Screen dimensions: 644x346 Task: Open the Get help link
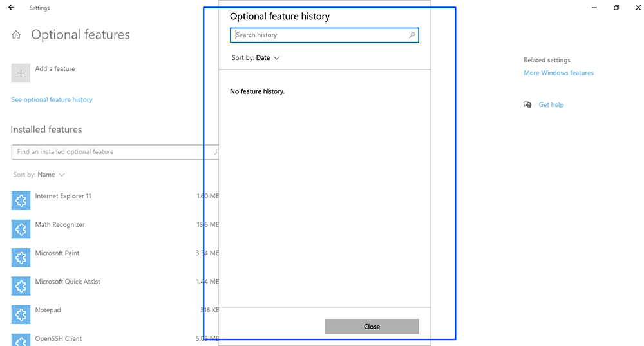[551, 105]
